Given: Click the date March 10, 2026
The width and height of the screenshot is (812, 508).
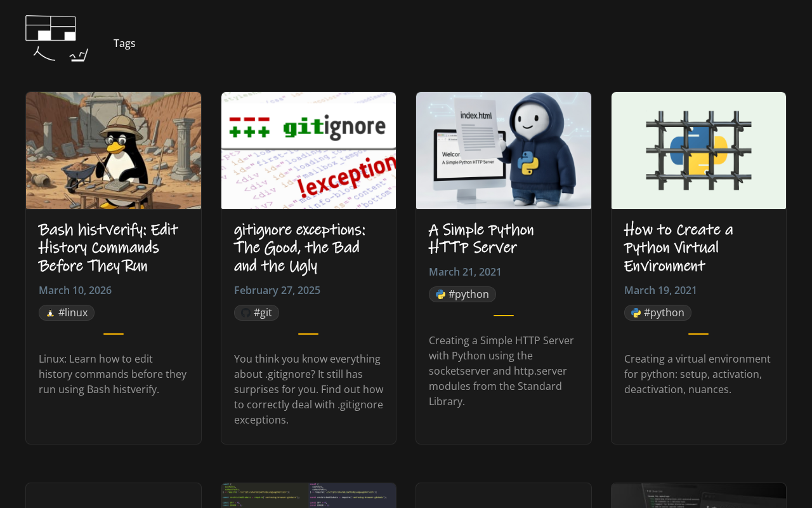Looking at the screenshot, I should 75,290.
